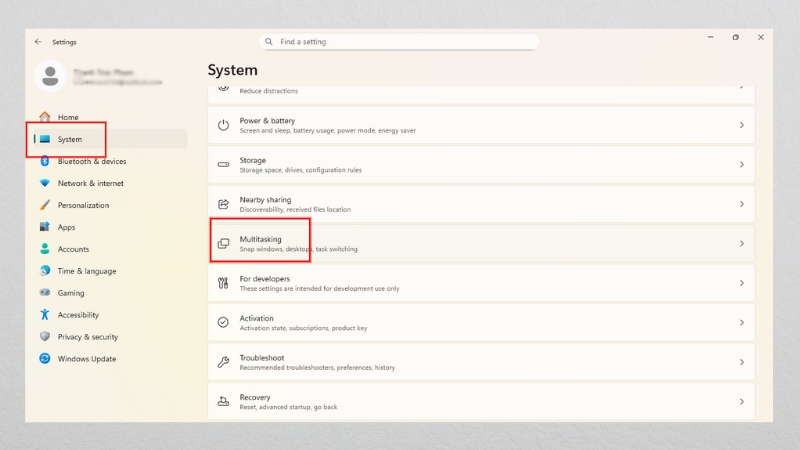
Task: Click the Time & language globe icon
Action: click(45, 270)
